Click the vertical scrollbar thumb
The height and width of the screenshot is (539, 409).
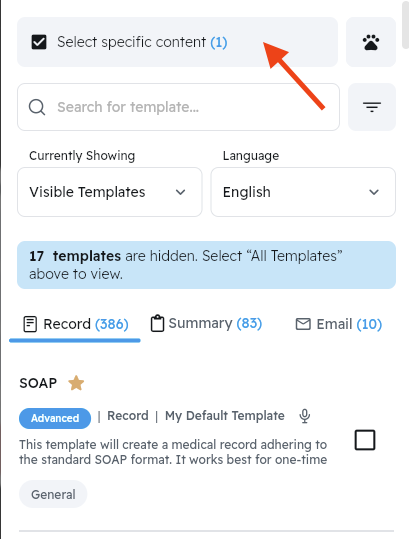405,24
